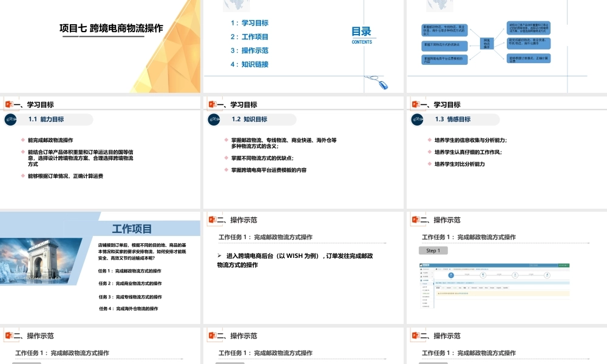
Task: Select the first step circle in the order wizard
Action: (x=451, y=275)
